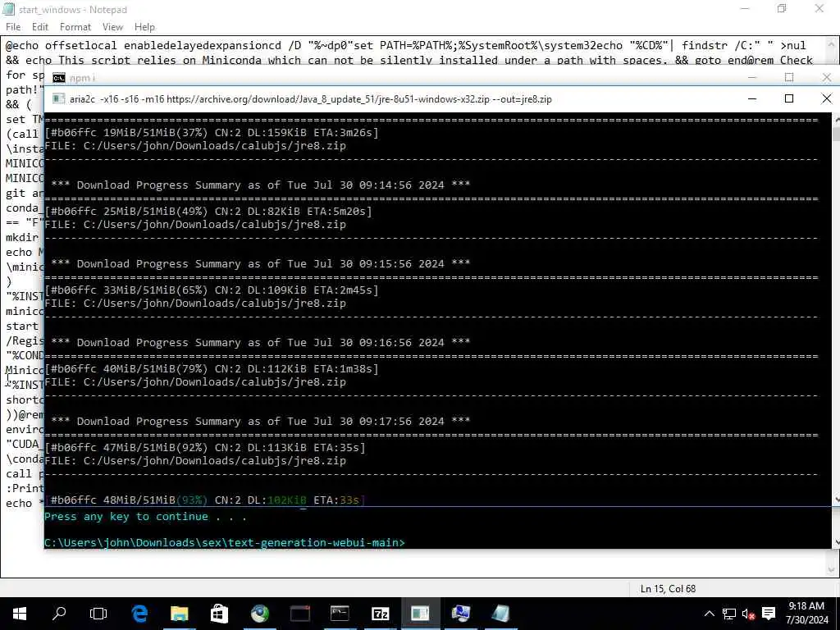The width and height of the screenshot is (840, 630).
Task: Click the 09:17:56 Download Progress Summary line
Action: pyautogui.click(x=260, y=422)
